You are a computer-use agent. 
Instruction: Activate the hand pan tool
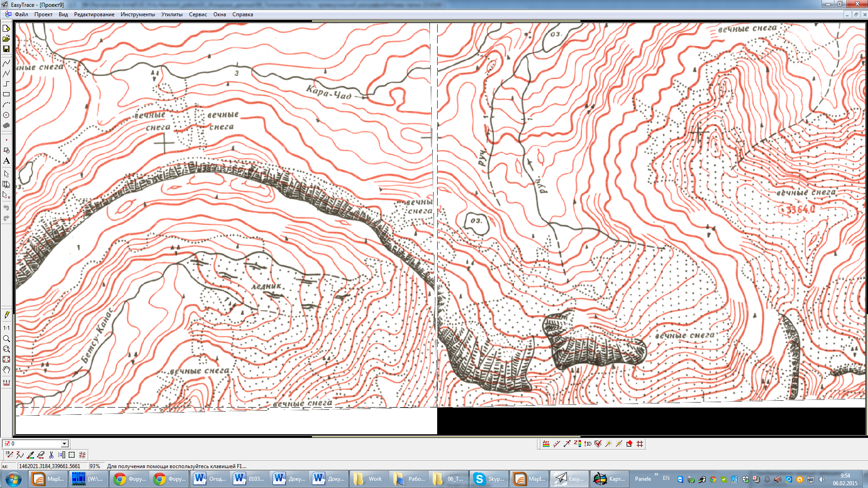point(6,370)
